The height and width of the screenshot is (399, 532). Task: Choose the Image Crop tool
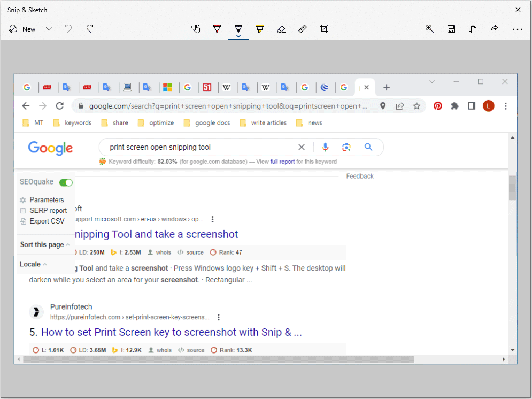tap(324, 29)
